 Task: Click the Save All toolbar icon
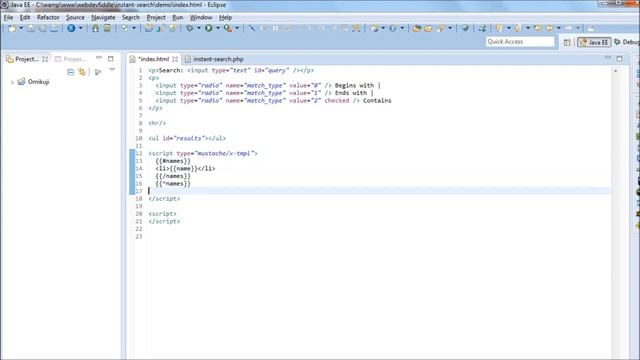[x=42, y=28]
